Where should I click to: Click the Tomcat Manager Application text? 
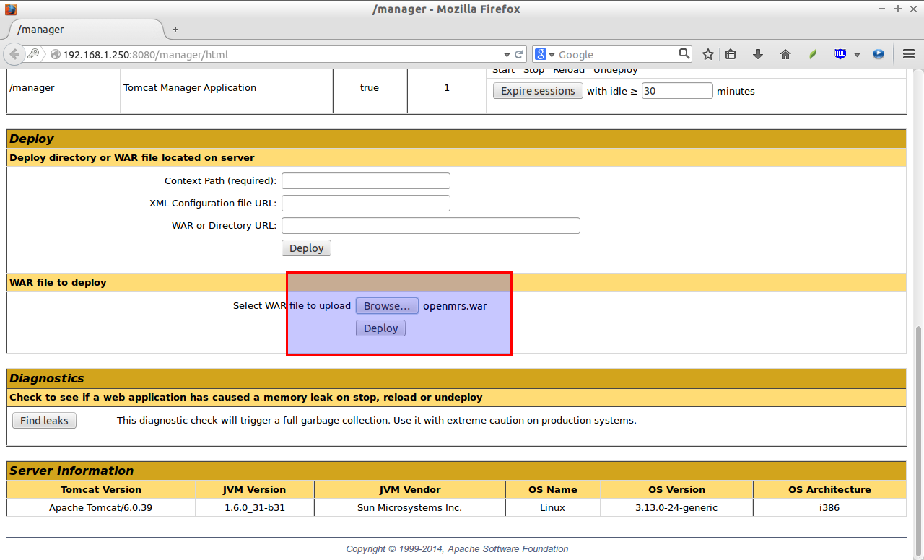click(190, 87)
